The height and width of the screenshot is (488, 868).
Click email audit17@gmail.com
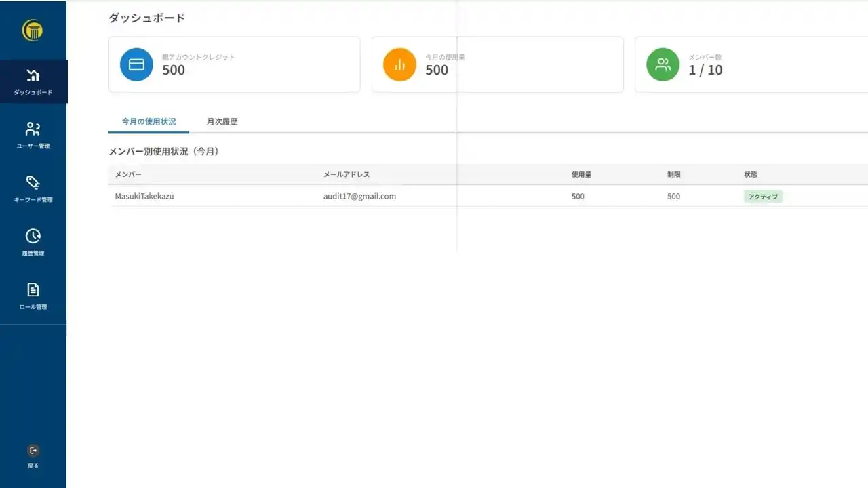pos(359,196)
